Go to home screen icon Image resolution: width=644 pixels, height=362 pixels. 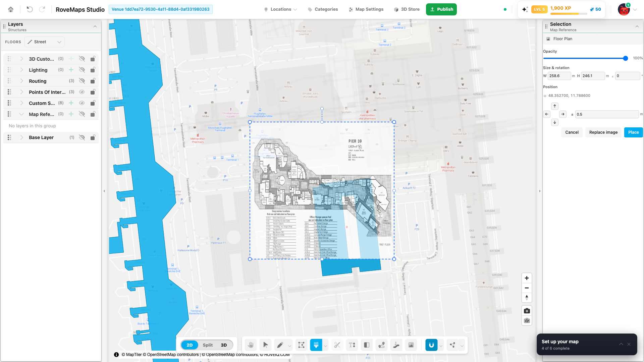pyautogui.click(x=11, y=9)
